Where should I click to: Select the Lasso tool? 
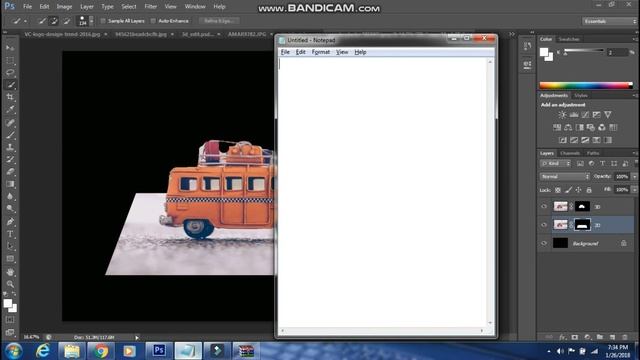[10, 73]
